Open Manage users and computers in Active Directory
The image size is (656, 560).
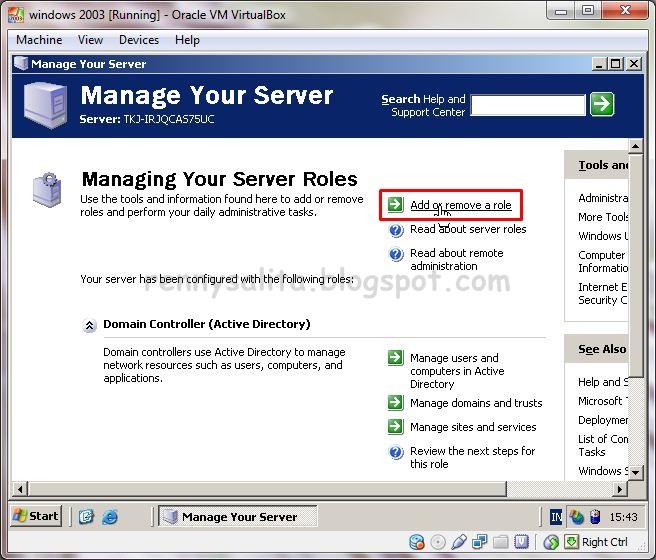pyautogui.click(x=457, y=371)
